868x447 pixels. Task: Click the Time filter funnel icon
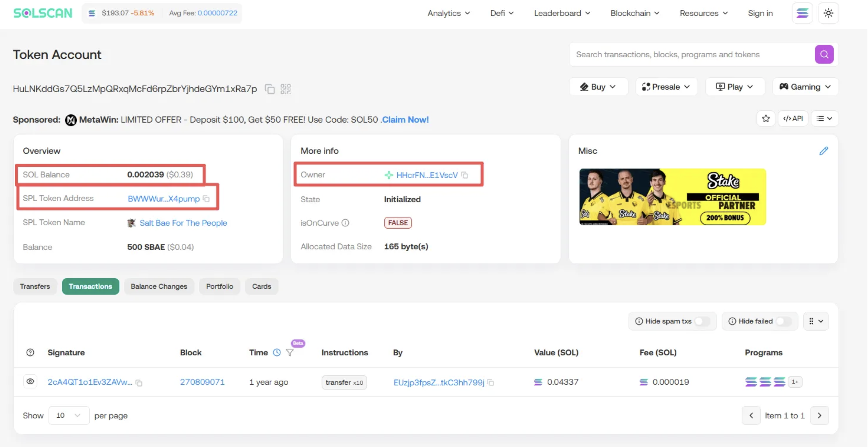click(x=289, y=352)
